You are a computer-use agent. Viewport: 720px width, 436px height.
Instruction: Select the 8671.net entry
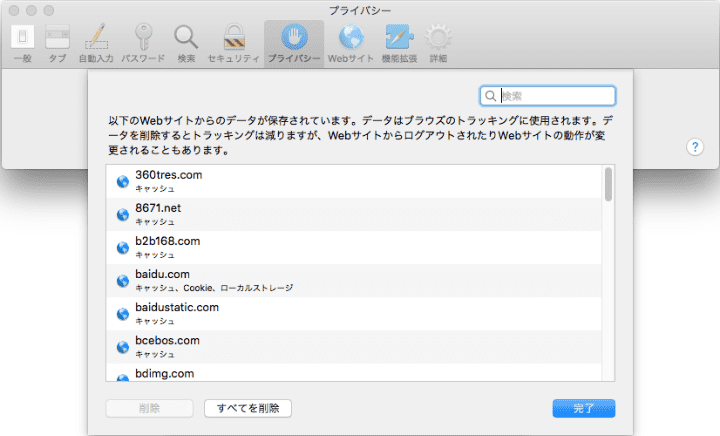[354, 215]
